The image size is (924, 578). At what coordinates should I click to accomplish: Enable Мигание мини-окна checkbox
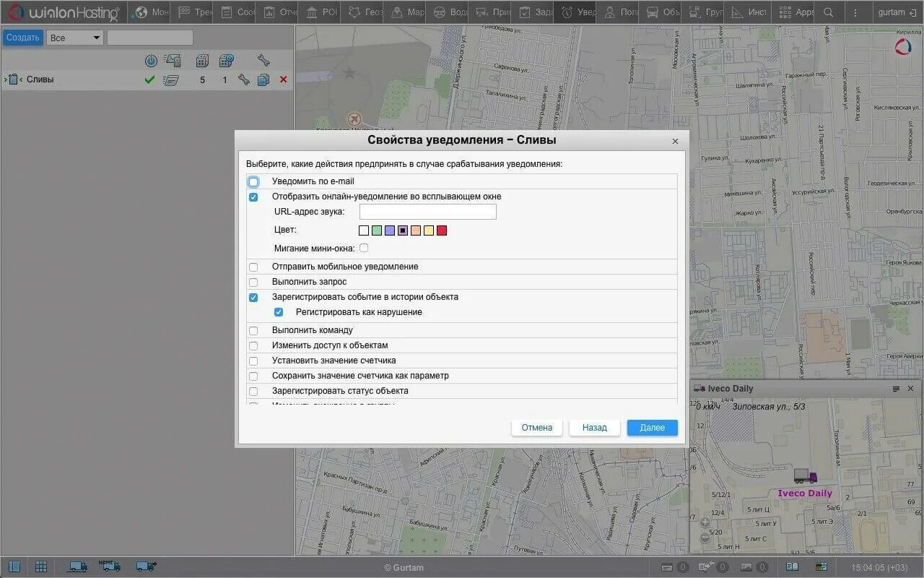(x=364, y=248)
